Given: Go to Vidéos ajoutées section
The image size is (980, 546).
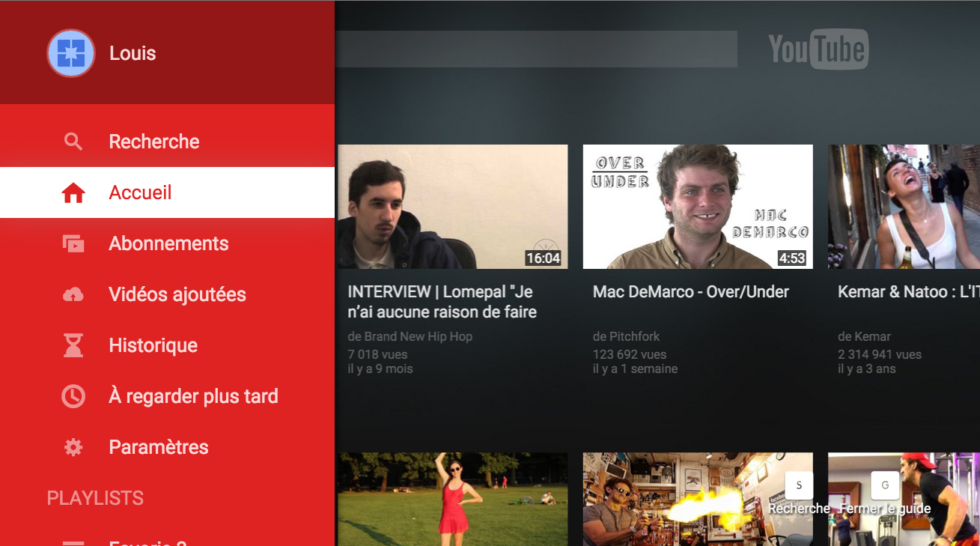Looking at the screenshot, I should [177, 294].
